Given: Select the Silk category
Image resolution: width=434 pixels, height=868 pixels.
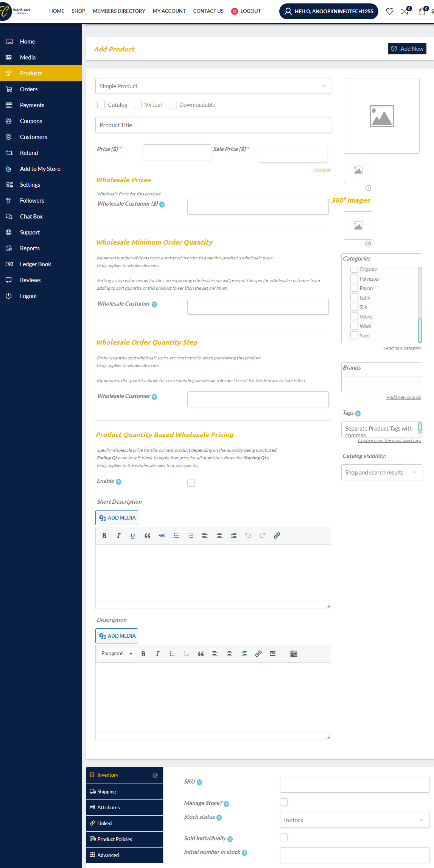Looking at the screenshot, I should (x=354, y=307).
